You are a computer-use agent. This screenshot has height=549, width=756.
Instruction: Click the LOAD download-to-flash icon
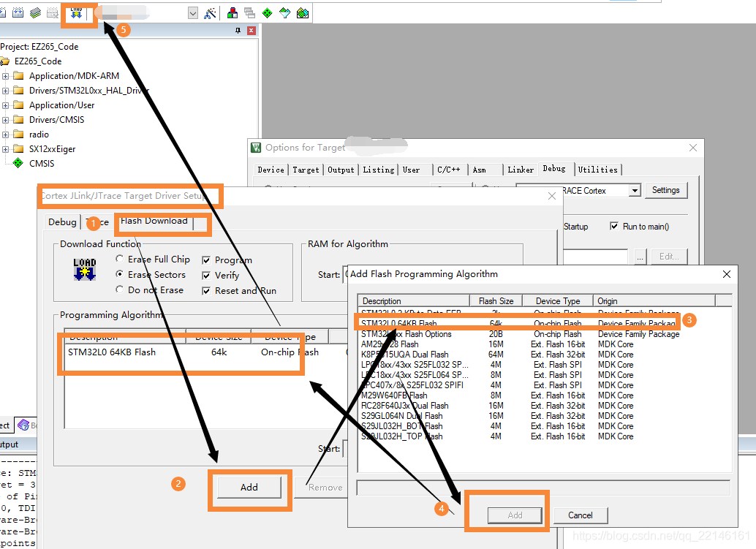coord(76,13)
